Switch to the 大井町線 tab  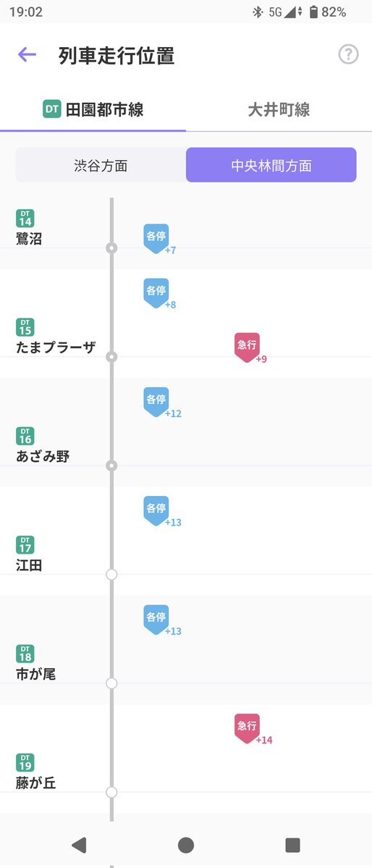pyautogui.click(x=279, y=109)
